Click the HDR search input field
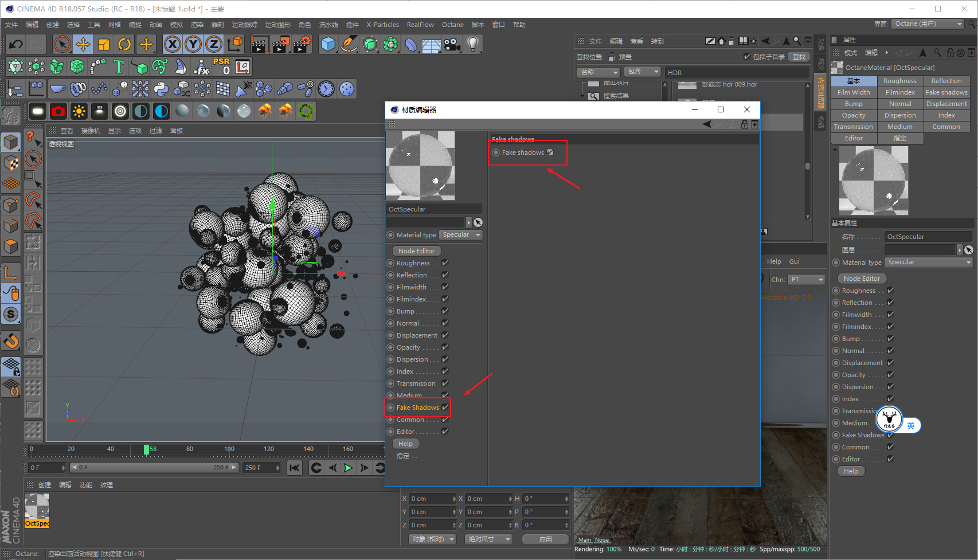Screen dimensions: 978x560 click(737, 73)
